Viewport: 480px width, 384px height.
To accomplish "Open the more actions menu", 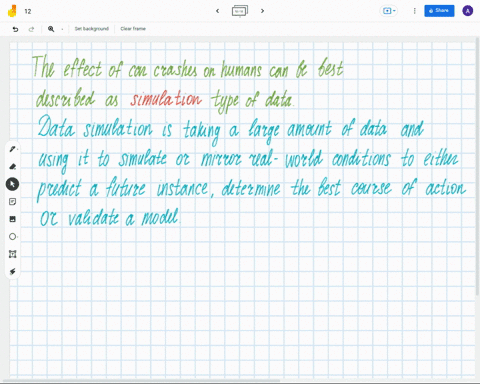I will click(x=414, y=11).
